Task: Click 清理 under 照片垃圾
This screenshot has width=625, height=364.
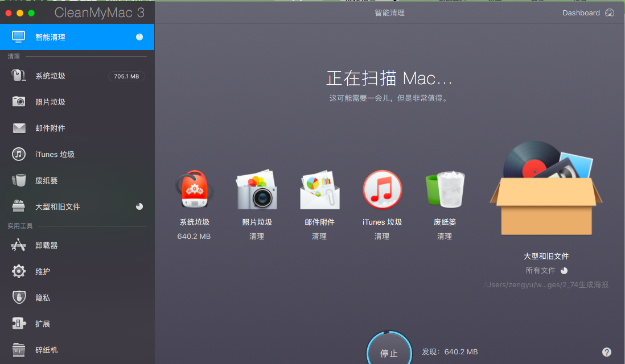Action: (x=257, y=236)
